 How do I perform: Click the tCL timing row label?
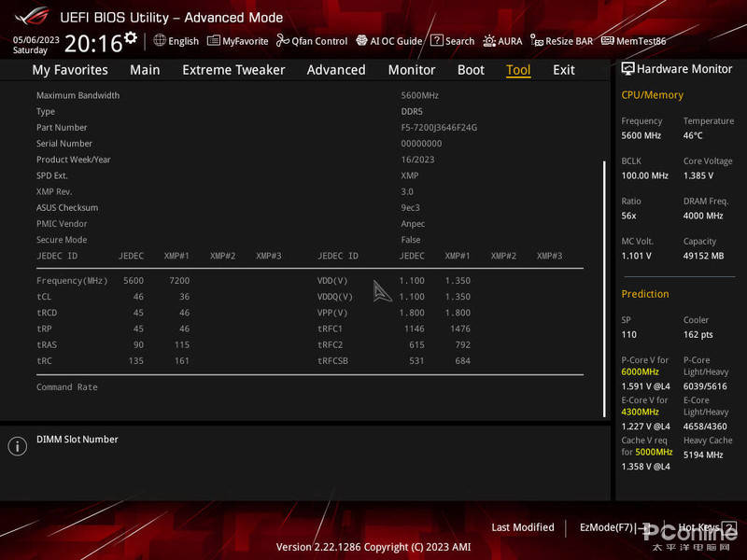pyautogui.click(x=44, y=297)
